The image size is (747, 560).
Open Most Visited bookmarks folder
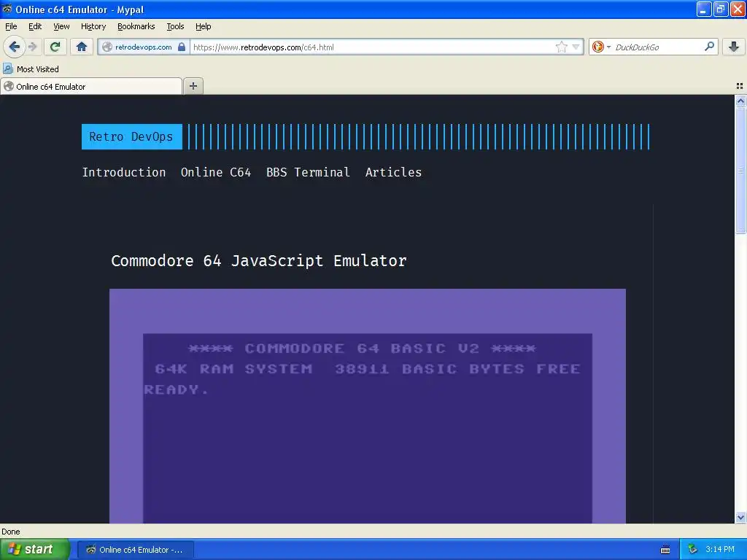(31, 69)
